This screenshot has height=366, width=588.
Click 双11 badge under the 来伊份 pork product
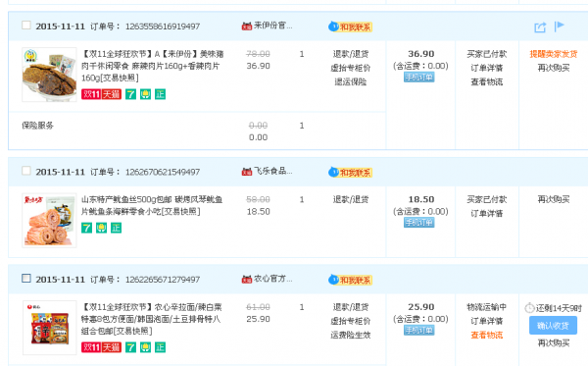click(x=91, y=94)
